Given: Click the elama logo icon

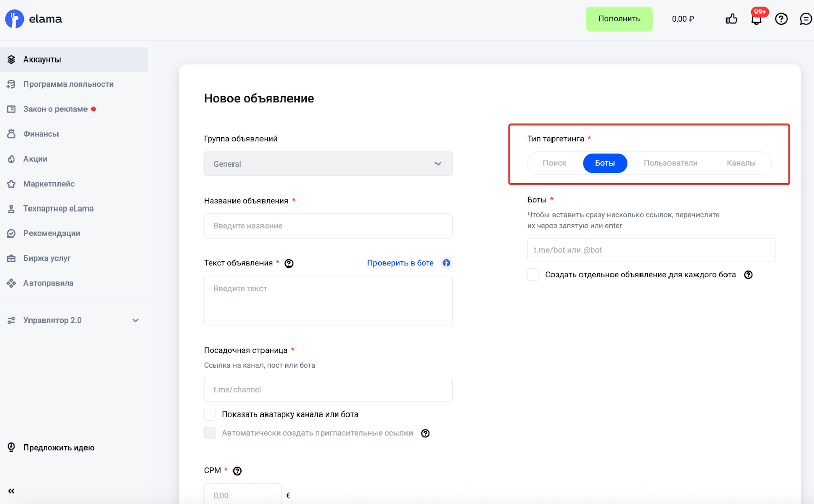Looking at the screenshot, I should coord(14,19).
